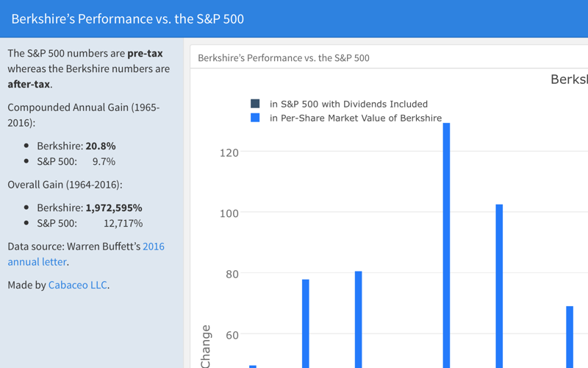Select the blue bar reaching about 78
Viewport: 588px width, 368px height.
[x=306, y=324]
